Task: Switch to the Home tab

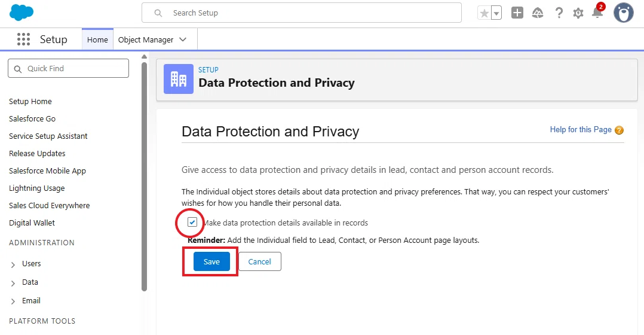Action: pos(97,39)
